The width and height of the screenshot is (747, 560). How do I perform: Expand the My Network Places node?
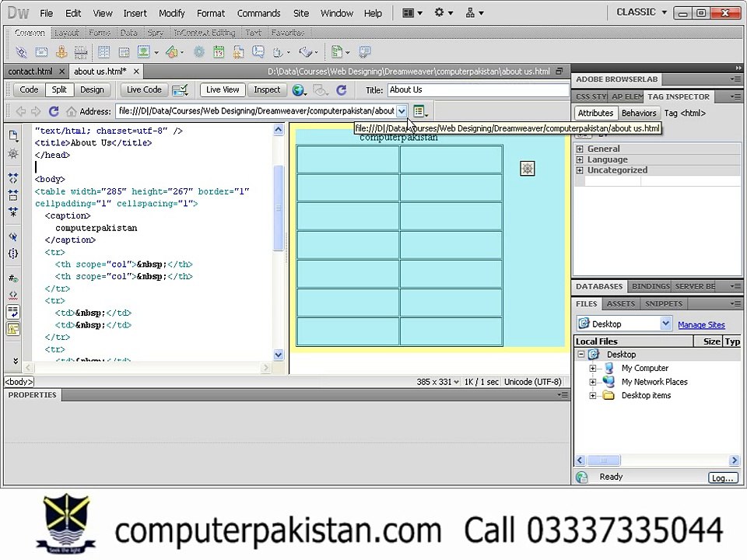point(593,382)
